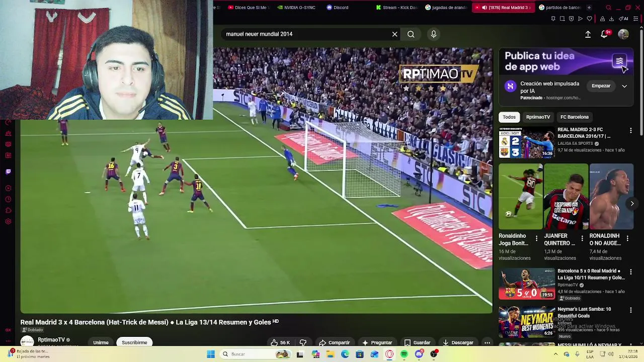Image resolution: width=644 pixels, height=362 pixels.
Task: Switch to the Stream - Kick Dashboard tab
Action: [x=396, y=8]
